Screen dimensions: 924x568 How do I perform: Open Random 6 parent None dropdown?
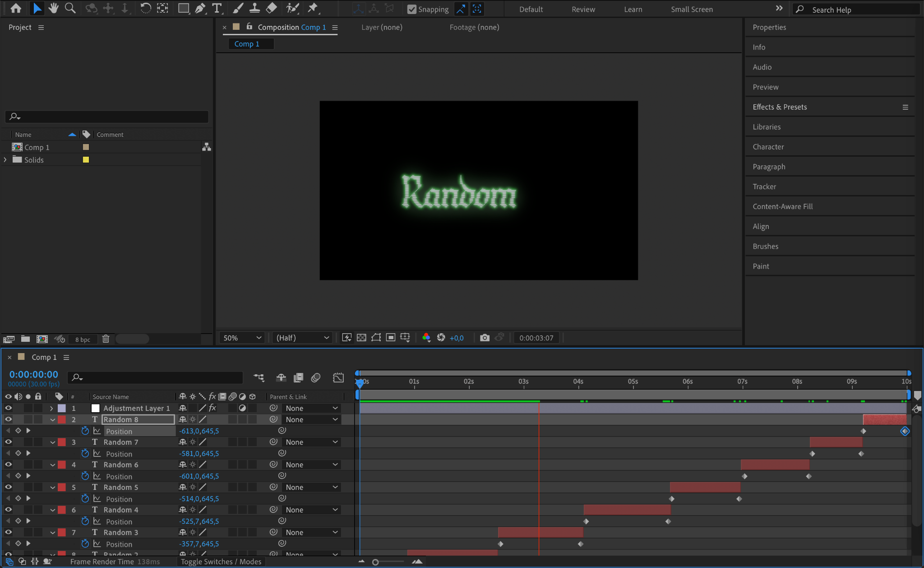[311, 465]
